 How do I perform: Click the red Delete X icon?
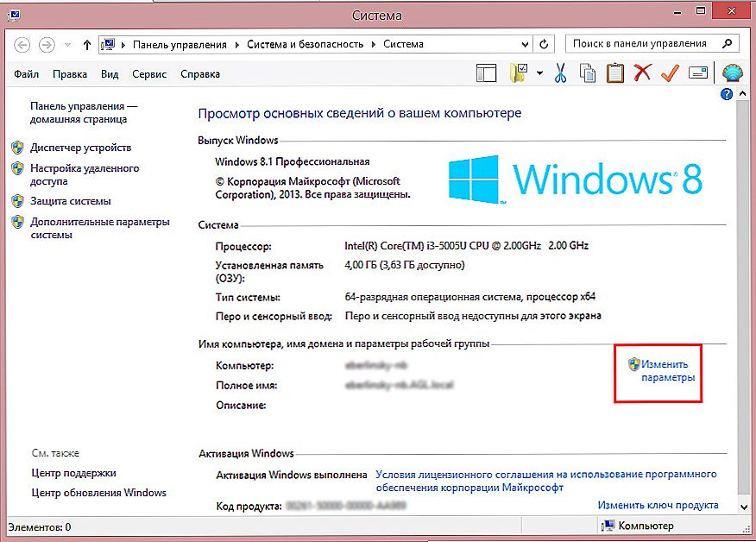click(x=642, y=72)
